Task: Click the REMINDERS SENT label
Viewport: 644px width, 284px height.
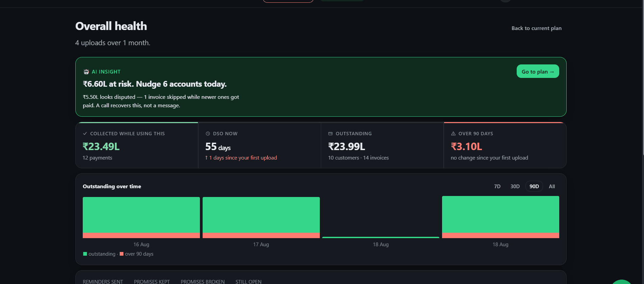Action: [x=103, y=282]
